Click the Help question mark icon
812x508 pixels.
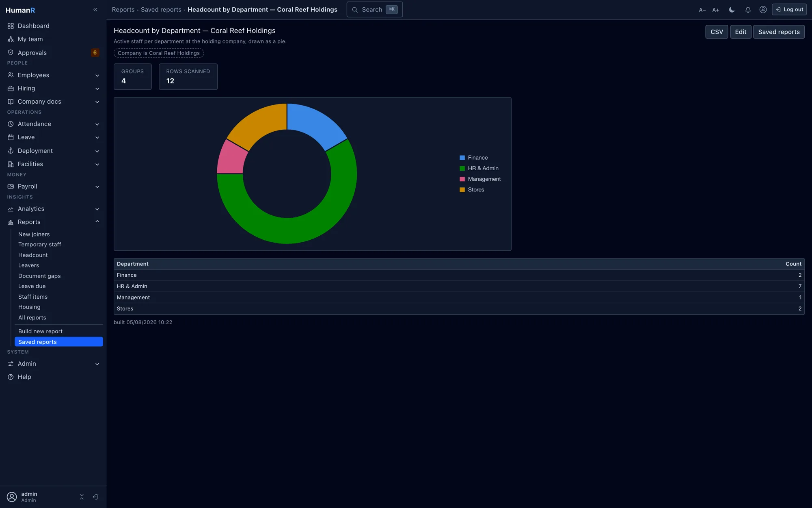[x=11, y=377]
